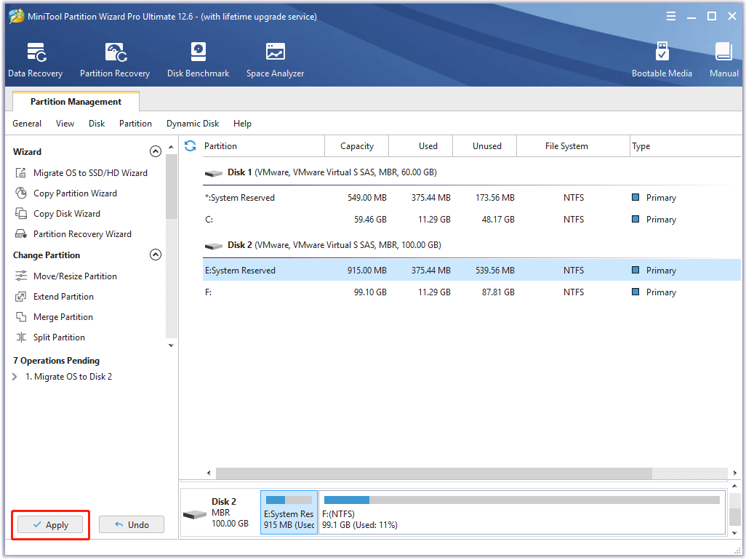
Task: Open the Partition menu
Action: click(135, 124)
